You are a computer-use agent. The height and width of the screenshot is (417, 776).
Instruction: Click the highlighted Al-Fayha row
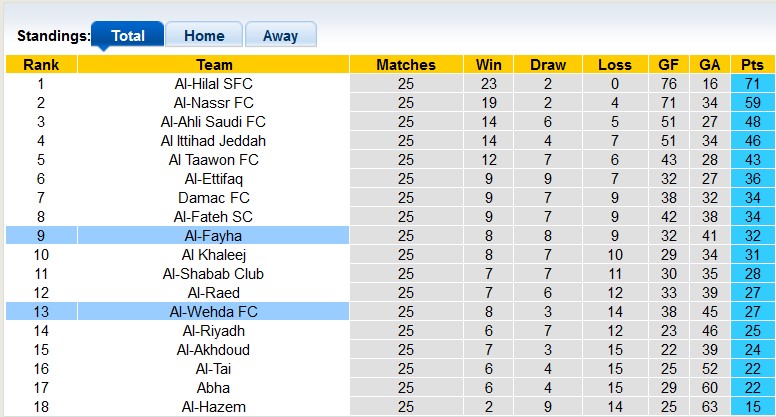(x=213, y=236)
